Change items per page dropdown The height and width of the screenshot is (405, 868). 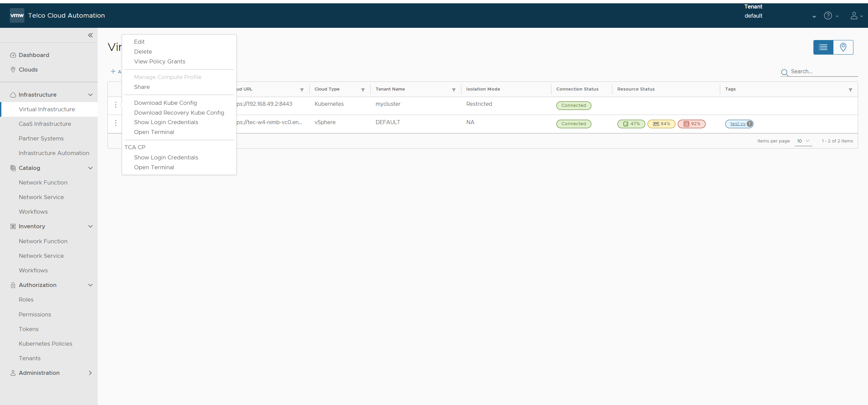coord(803,141)
